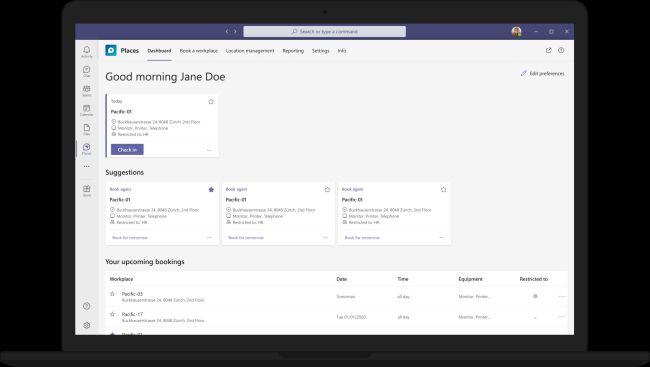Open Teams icon in the sidebar

[87, 90]
